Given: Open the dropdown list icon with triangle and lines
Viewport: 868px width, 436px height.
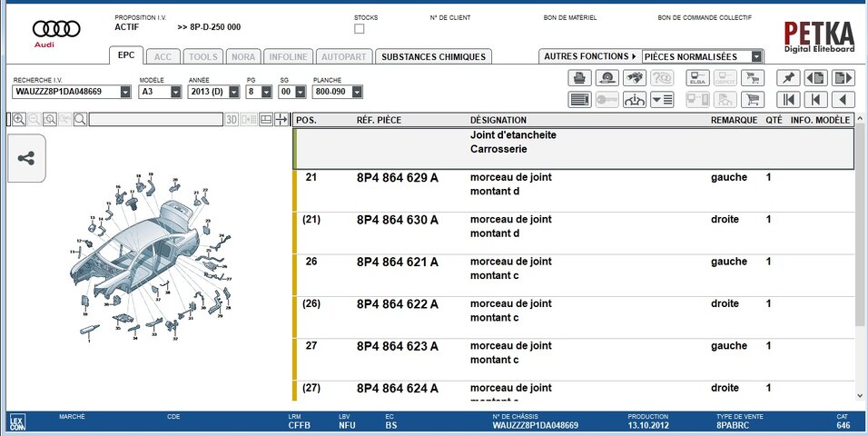Looking at the screenshot, I should pos(662,100).
